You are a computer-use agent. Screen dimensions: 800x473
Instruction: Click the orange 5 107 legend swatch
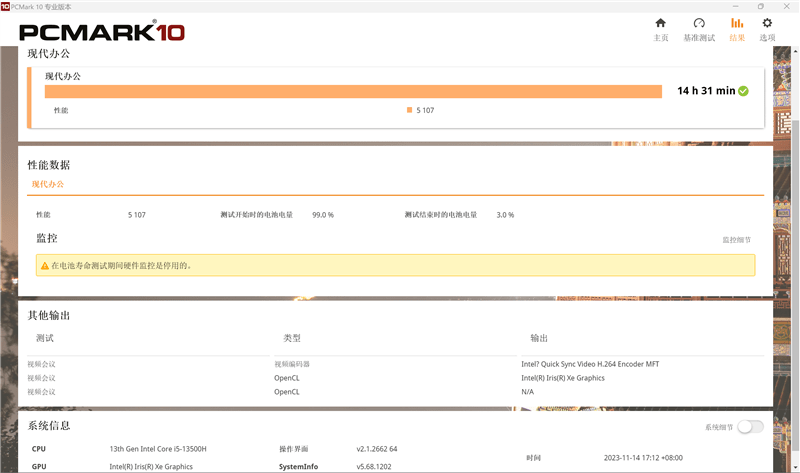tap(409, 110)
